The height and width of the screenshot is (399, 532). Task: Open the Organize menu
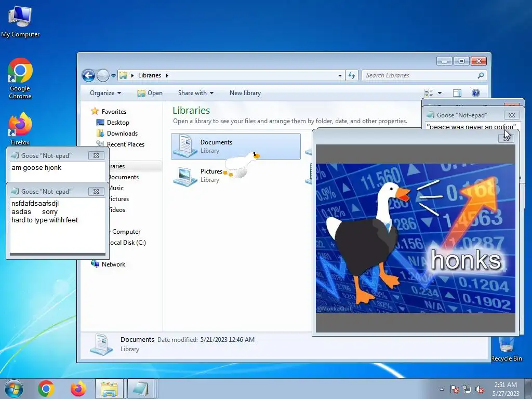click(105, 93)
